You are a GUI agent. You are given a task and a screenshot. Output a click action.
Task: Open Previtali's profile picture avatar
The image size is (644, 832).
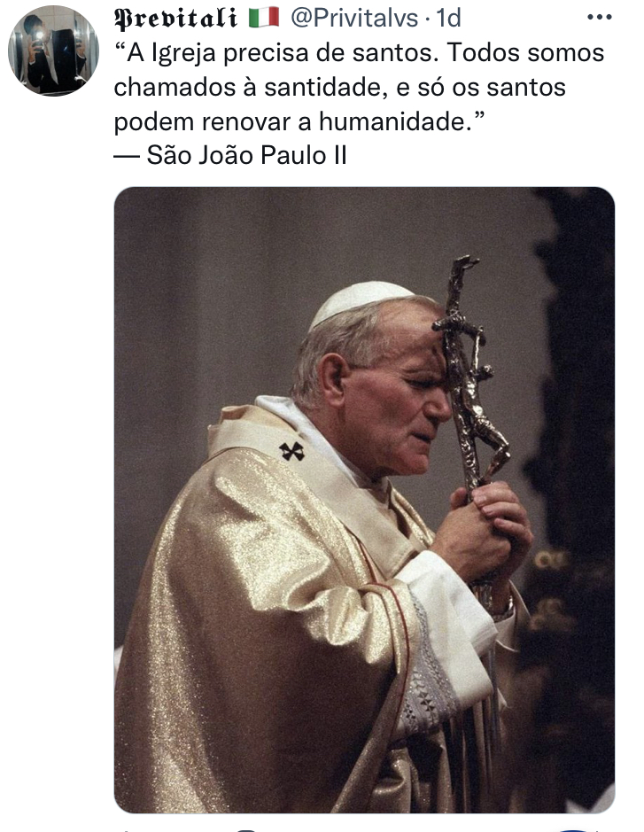tap(53, 51)
